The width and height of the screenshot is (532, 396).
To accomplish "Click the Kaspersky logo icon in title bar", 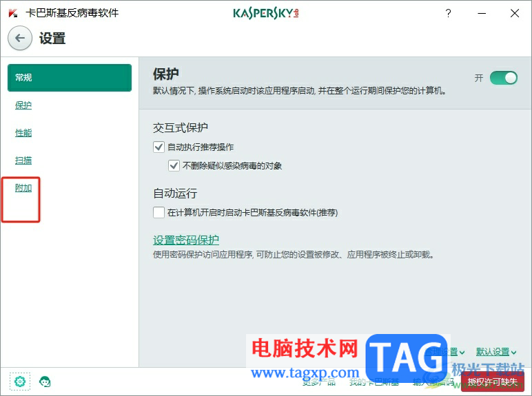I will (x=13, y=13).
